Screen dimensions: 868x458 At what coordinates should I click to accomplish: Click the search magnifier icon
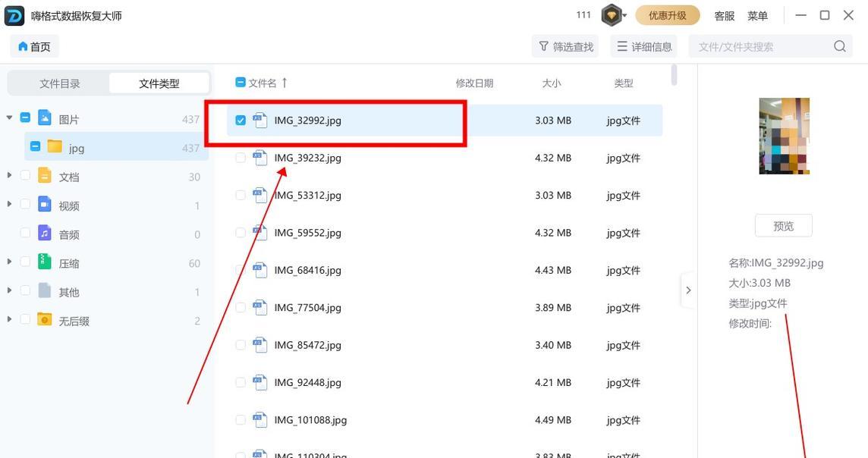[840, 46]
